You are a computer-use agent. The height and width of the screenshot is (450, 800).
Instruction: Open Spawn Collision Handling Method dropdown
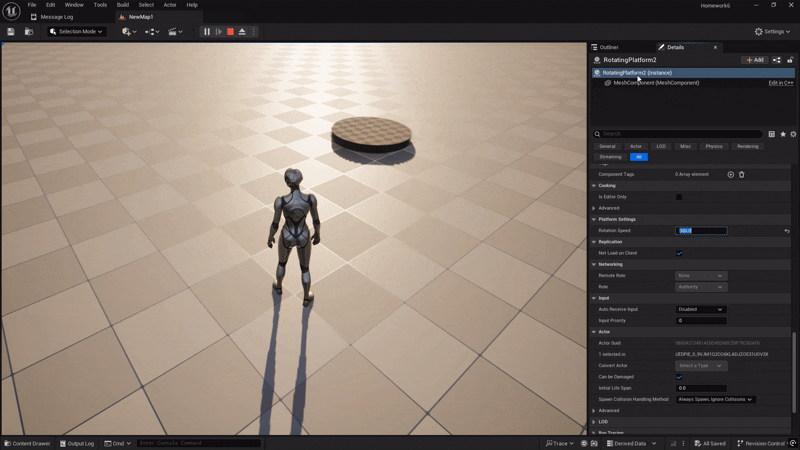click(x=715, y=399)
